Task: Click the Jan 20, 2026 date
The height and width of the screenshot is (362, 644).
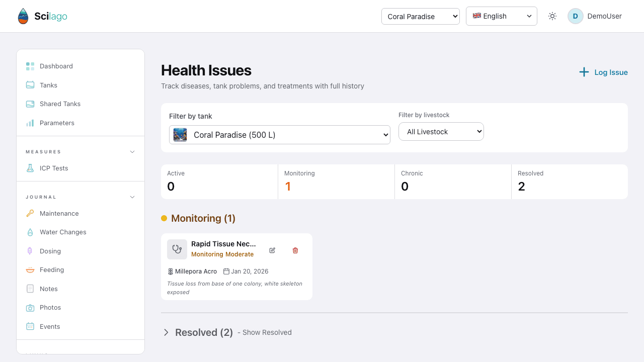Action: 250,271
